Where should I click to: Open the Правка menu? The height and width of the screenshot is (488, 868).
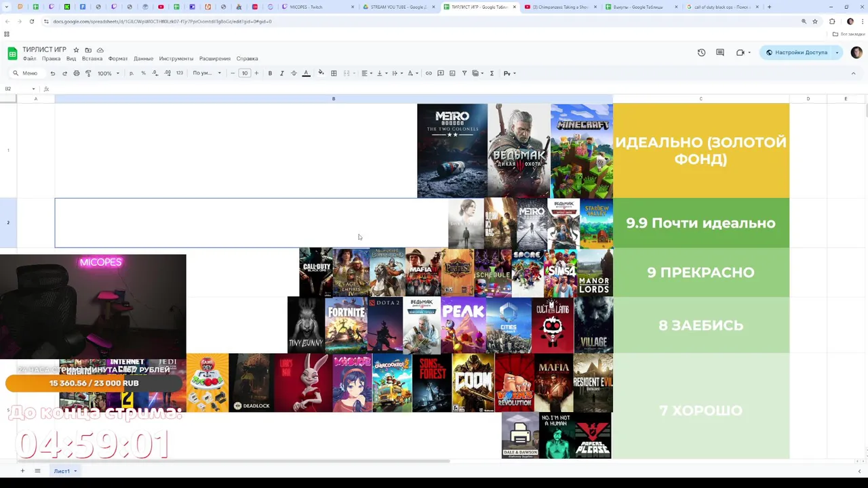[x=51, y=59]
